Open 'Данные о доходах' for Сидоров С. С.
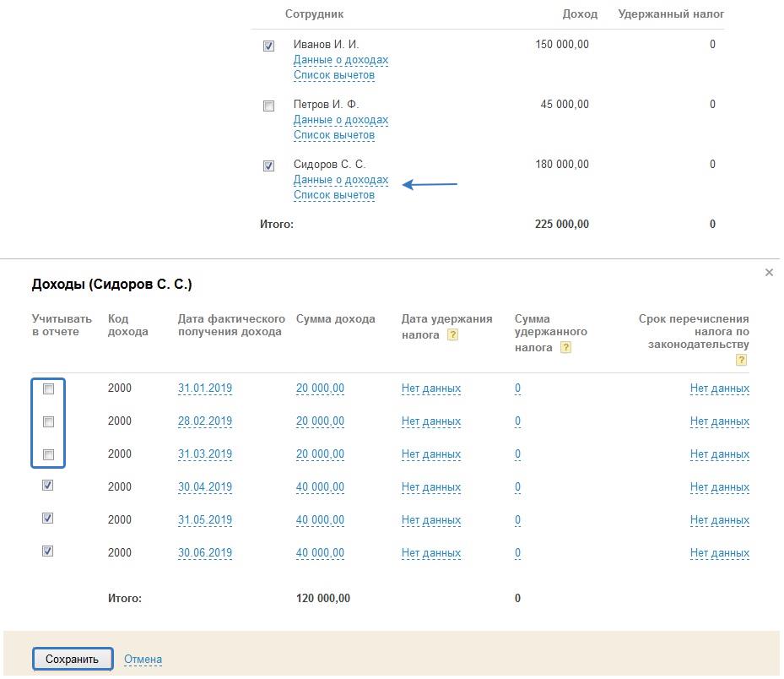Image resolution: width=784 pixels, height=679 pixels. (340, 180)
